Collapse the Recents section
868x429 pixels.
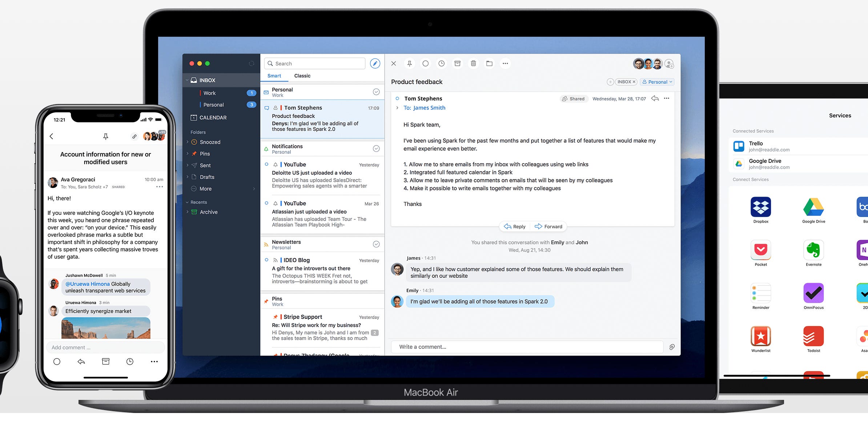pos(187,202)
